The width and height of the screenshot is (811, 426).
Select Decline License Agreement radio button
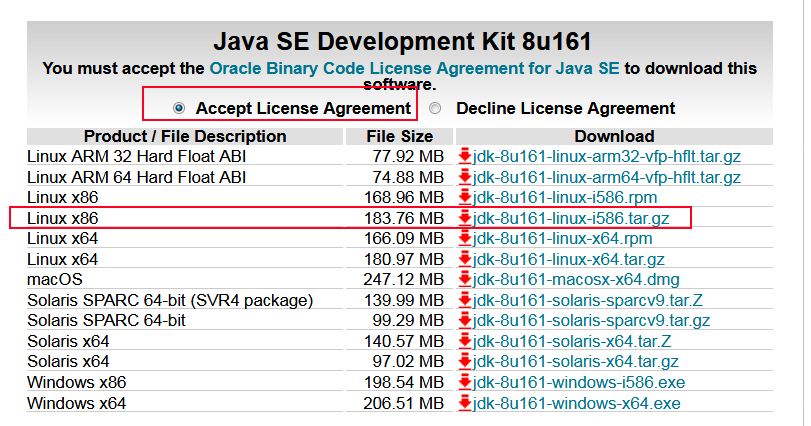click(435, 108)
